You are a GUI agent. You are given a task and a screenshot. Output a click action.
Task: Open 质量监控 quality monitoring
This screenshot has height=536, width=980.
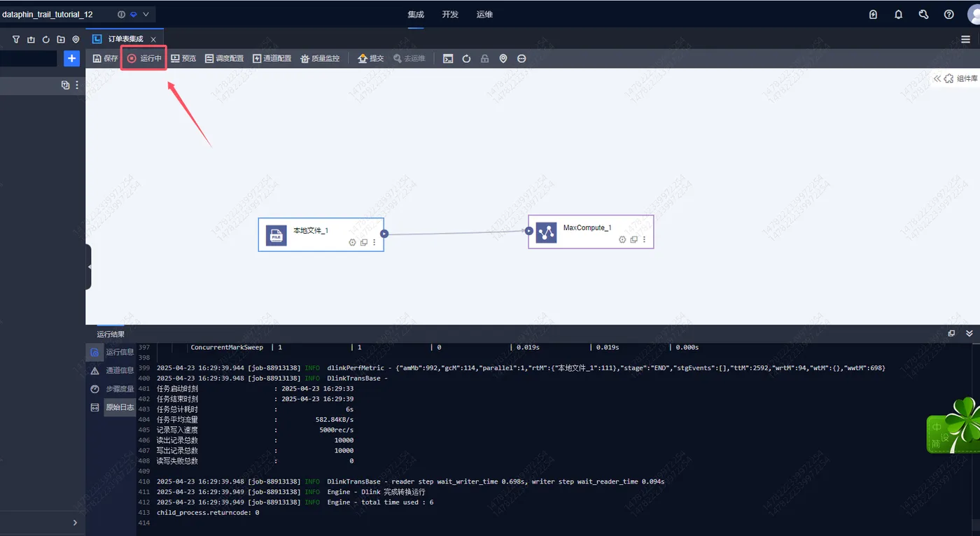[x=320, y=59]
